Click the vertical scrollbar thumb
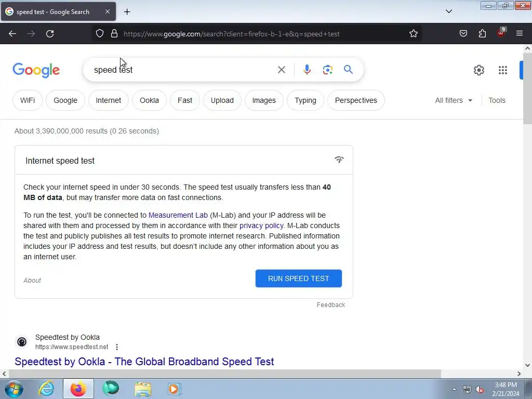 tap(528, 88)
